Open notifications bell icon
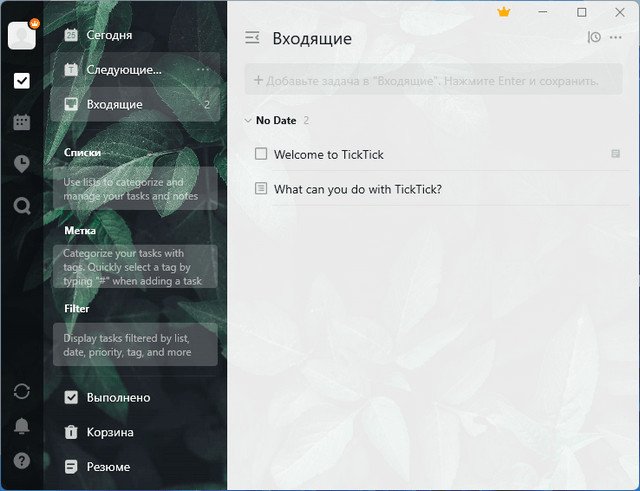The width and height of the screenshot is (640, 491). tap(22, 427)
